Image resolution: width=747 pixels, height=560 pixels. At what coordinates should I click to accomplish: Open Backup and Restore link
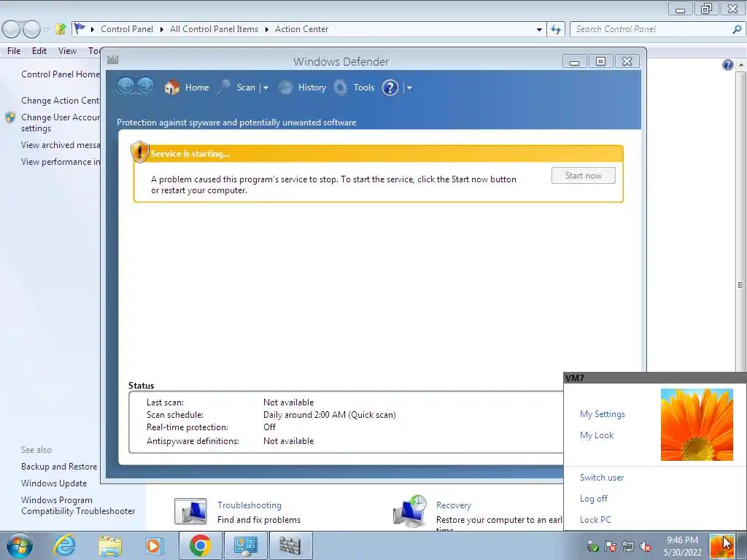(x=59, y=467)
